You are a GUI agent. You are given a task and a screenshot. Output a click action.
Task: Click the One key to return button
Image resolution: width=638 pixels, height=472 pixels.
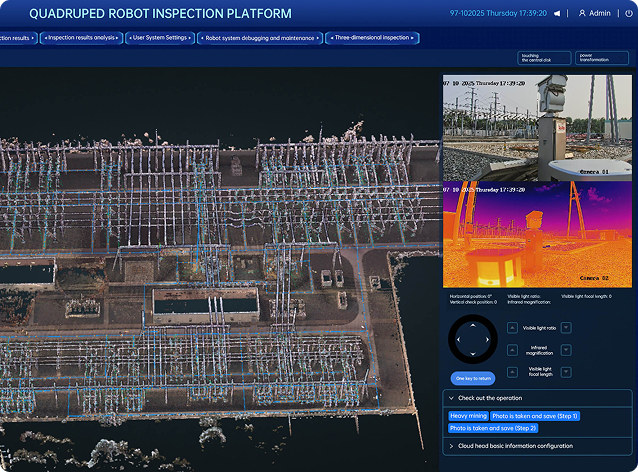(x=473, y=378)
